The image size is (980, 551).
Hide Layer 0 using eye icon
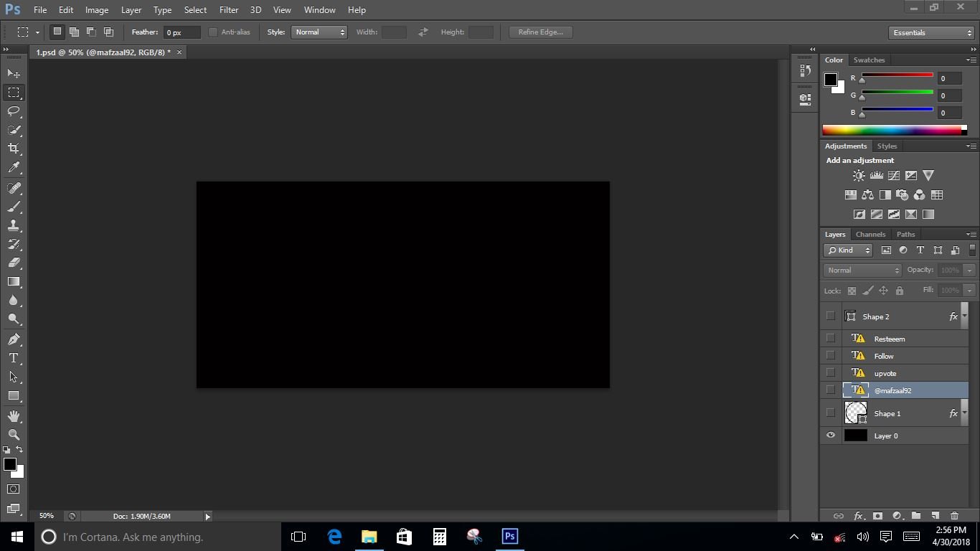(831, 435)
